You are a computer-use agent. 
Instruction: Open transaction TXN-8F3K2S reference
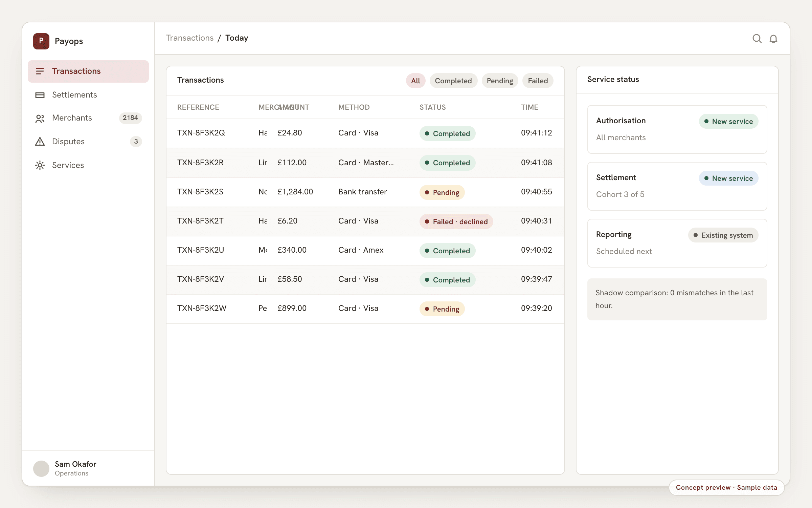(200, 192)
